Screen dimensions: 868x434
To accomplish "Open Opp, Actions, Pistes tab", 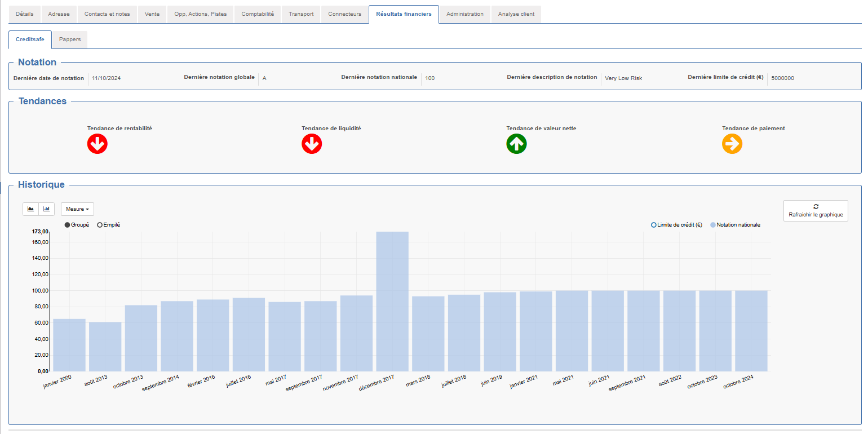I will coord(201,14).
